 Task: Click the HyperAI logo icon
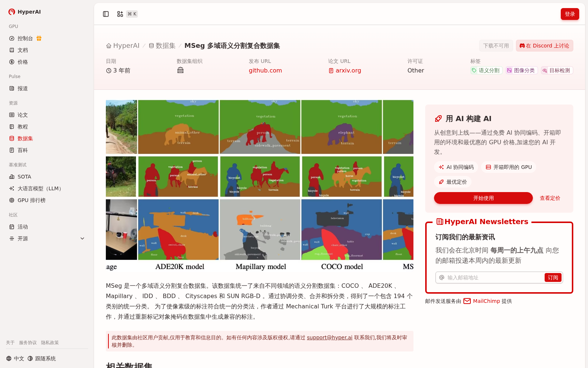tap(12, 12)
